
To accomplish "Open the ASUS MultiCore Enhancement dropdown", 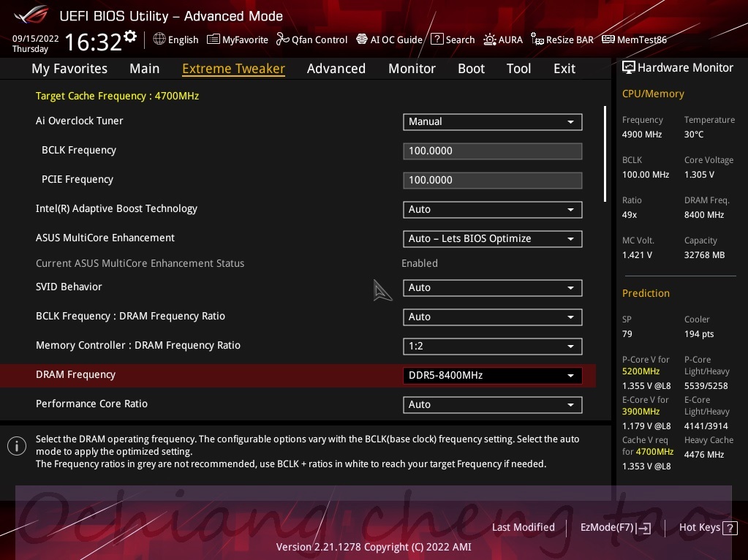I will click(492, 238).
